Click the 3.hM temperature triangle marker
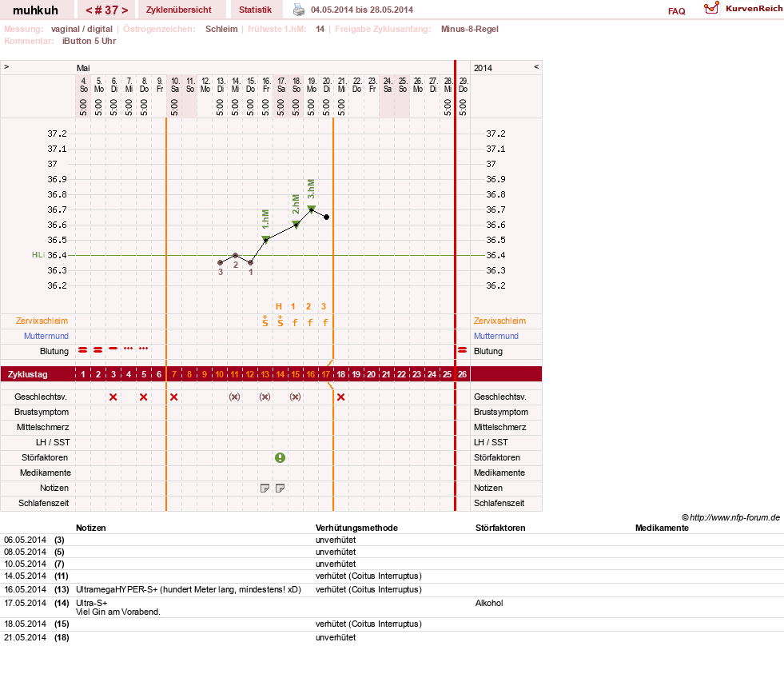 click(312, 209)
